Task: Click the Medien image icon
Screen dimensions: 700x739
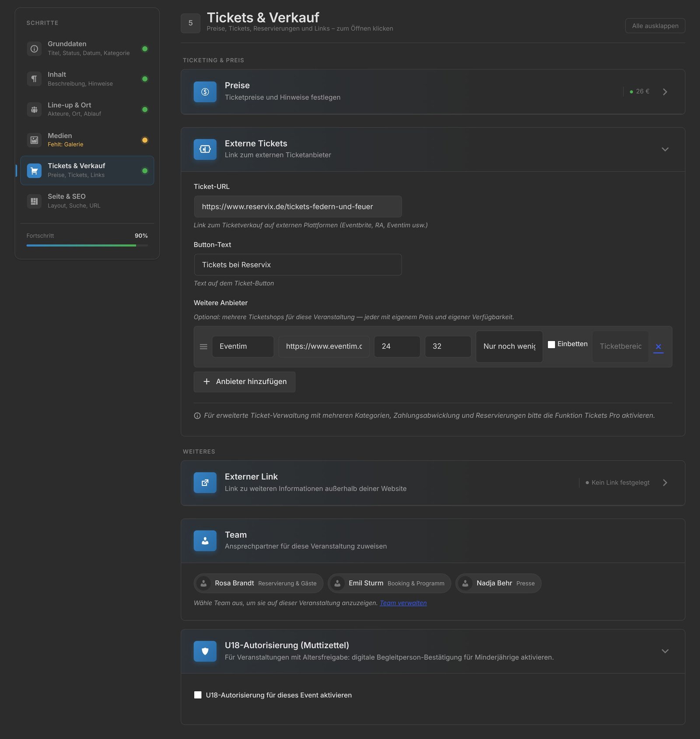Action: pos(34,140)
